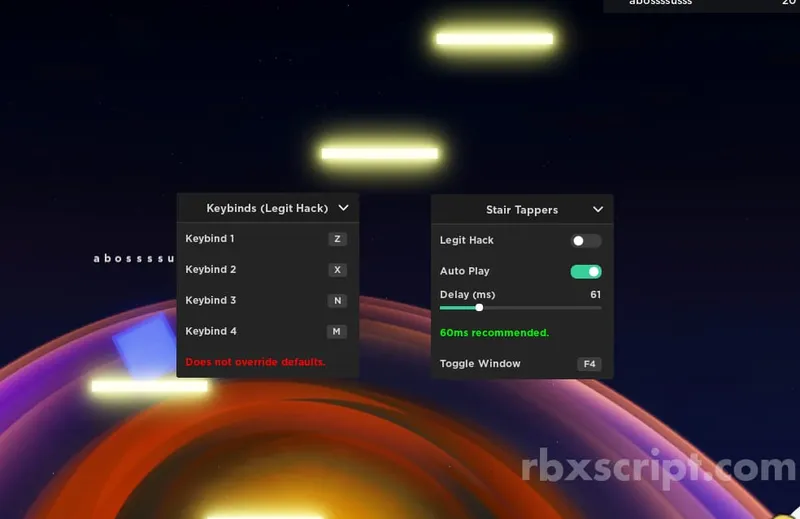The height and width of the screenshot is (519, 800).
Task: Click the Legit Hack label
Action: (x=466, y=240)
